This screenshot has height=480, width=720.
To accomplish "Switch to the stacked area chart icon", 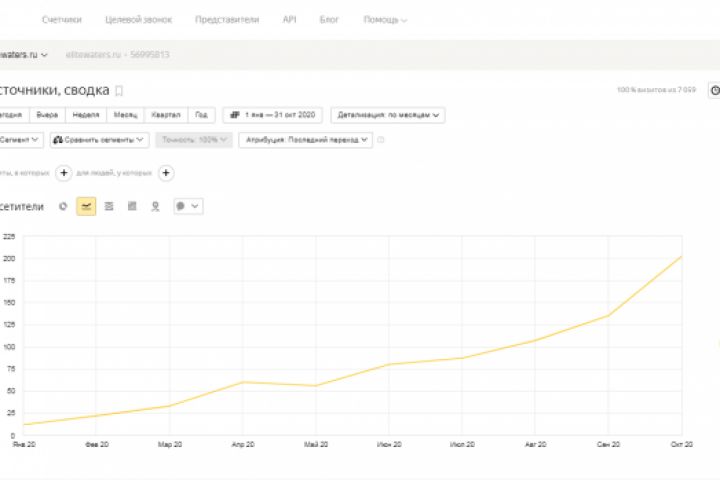I will [x=109, y=206].
